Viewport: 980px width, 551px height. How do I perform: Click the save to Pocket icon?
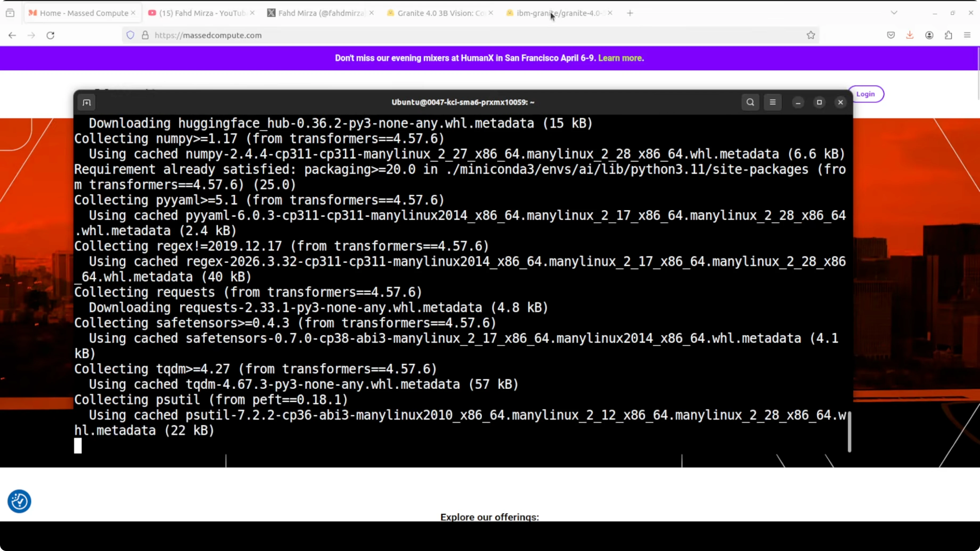coord(891,35)
